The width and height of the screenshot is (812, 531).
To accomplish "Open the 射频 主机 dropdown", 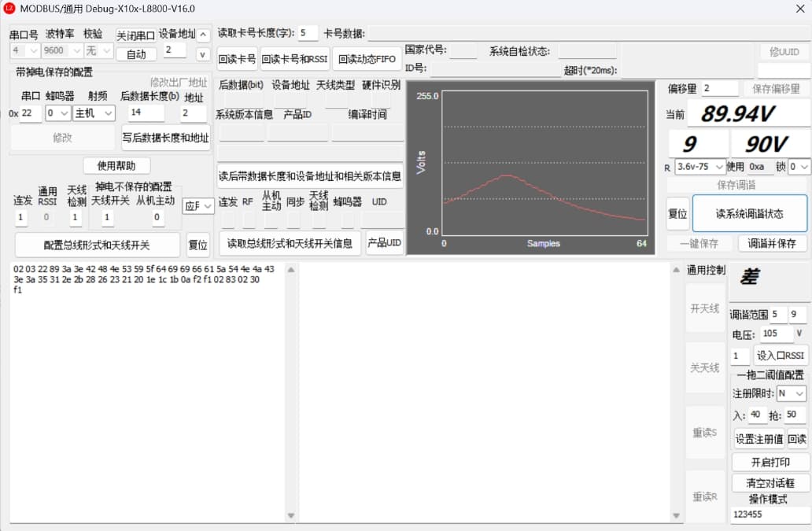I will [x=94, y=113].
